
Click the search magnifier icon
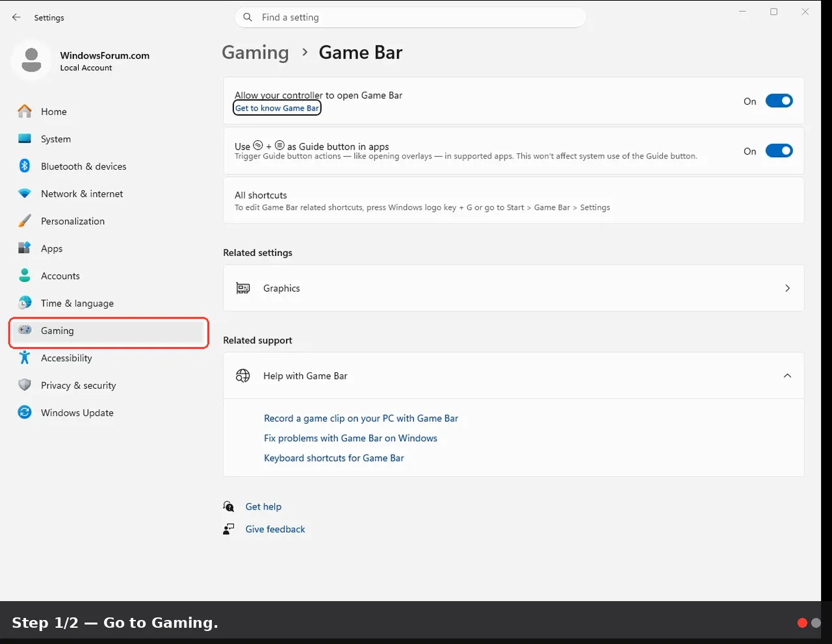[x=248, y=18]
